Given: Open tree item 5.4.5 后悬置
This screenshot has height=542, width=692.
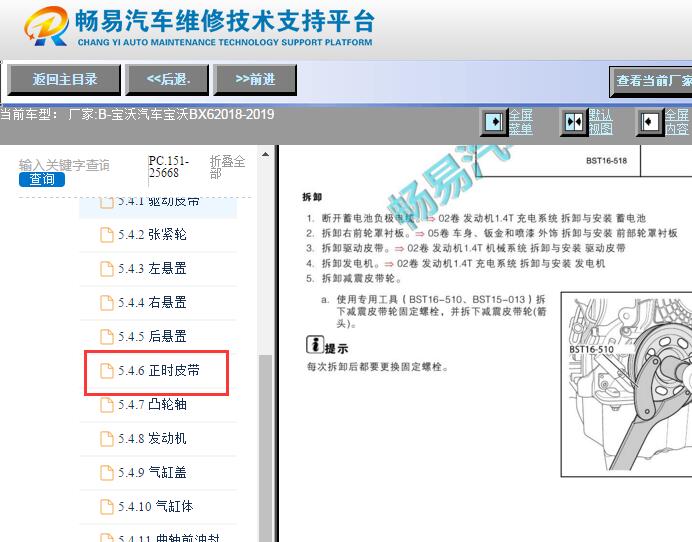Looking at the screenshot, I should (152, 337).
